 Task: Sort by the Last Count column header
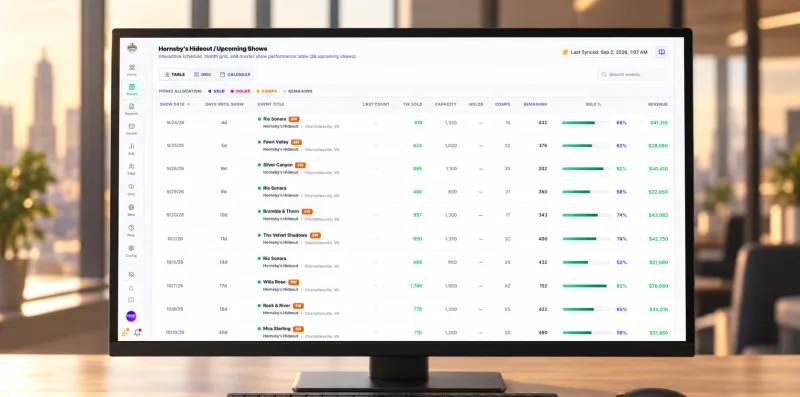pyautogui.click(x=376, y=105)
